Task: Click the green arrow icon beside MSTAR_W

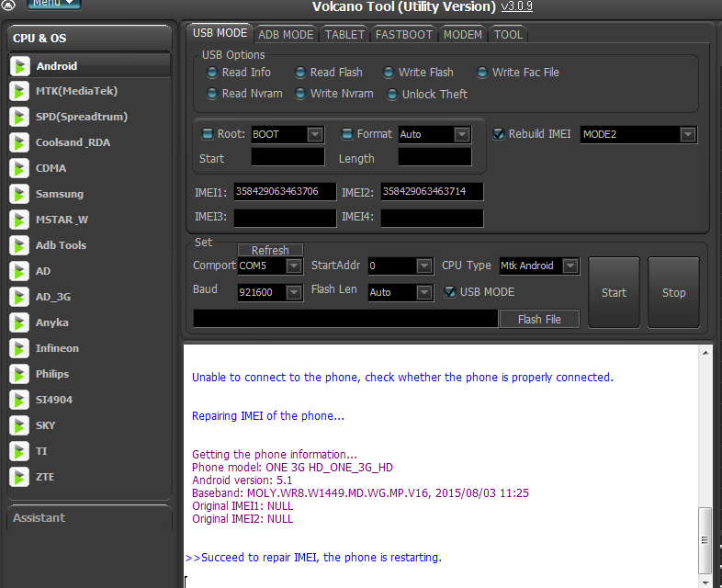Action: 20,220
